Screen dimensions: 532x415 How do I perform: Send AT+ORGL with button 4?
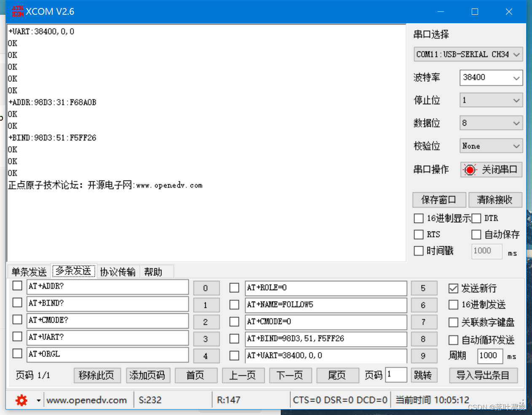pyautogui.click(x=206, y=356)
